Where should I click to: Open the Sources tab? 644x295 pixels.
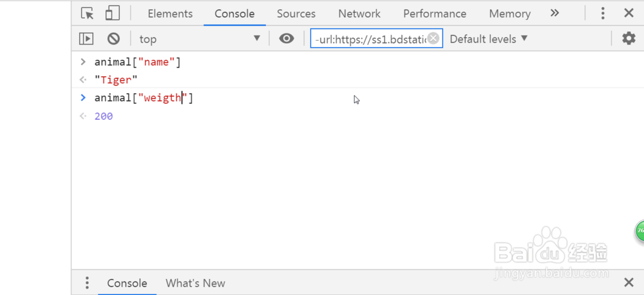296,14
